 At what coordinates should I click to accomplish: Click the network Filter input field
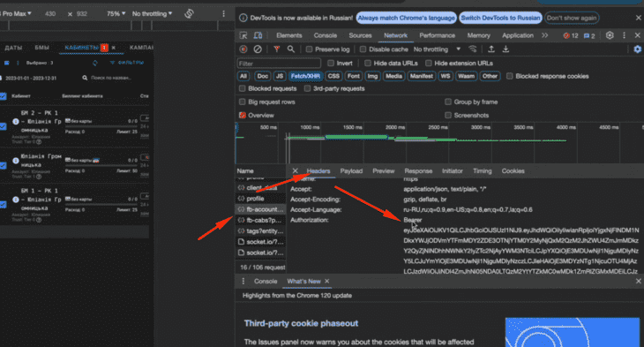click(x=279, y=64)
